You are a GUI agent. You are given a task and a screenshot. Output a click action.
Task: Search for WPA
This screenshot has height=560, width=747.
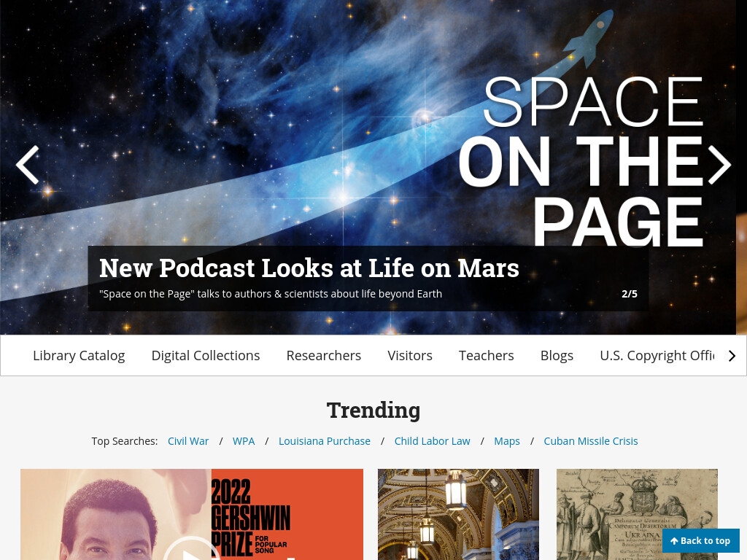click(244, 441)
